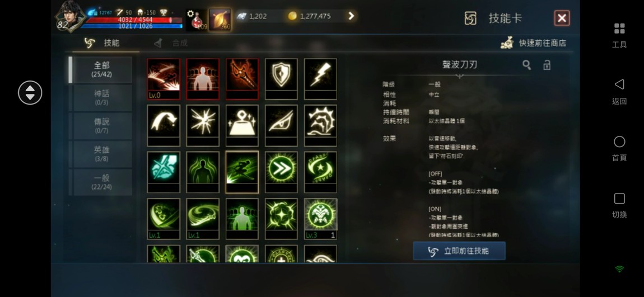
Task: Expand the currency bar arrow
Action: (351, 16)
